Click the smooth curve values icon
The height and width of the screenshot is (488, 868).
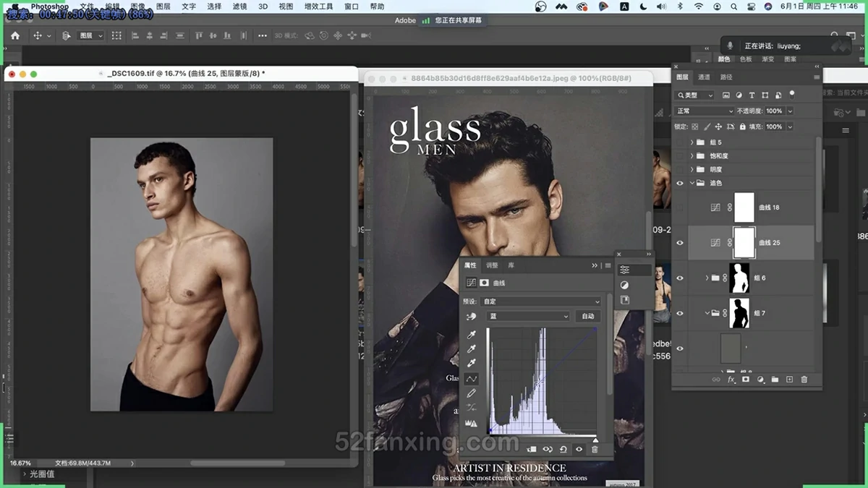pyautogui.click(x=472, y=408)
